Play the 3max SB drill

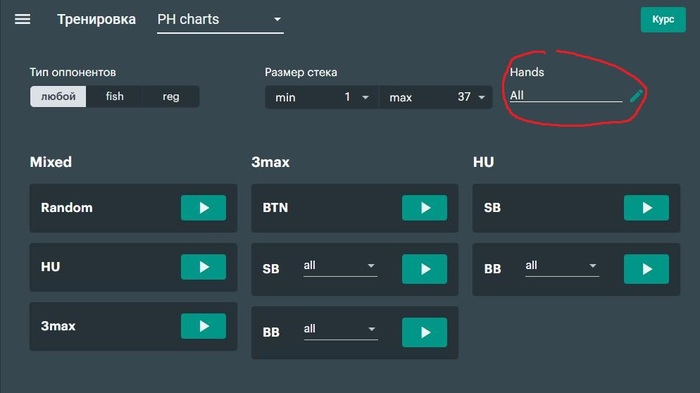(x=425, y=269)
